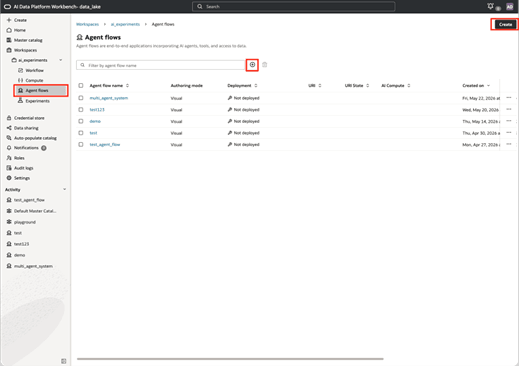This screenshot has width=519, height=366.
Task: Open Notifications in the sidebar
Action: [26, 148]
